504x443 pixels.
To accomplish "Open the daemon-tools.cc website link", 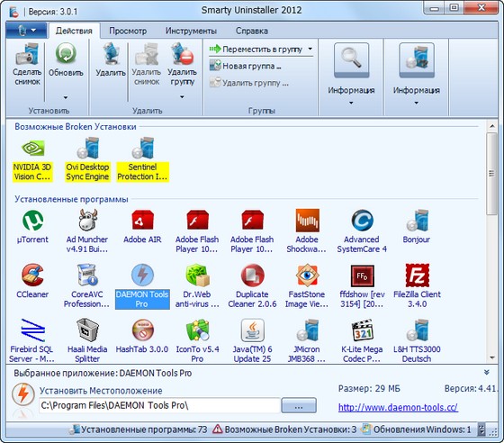I will pyautogui.click(x=398, y=407).
